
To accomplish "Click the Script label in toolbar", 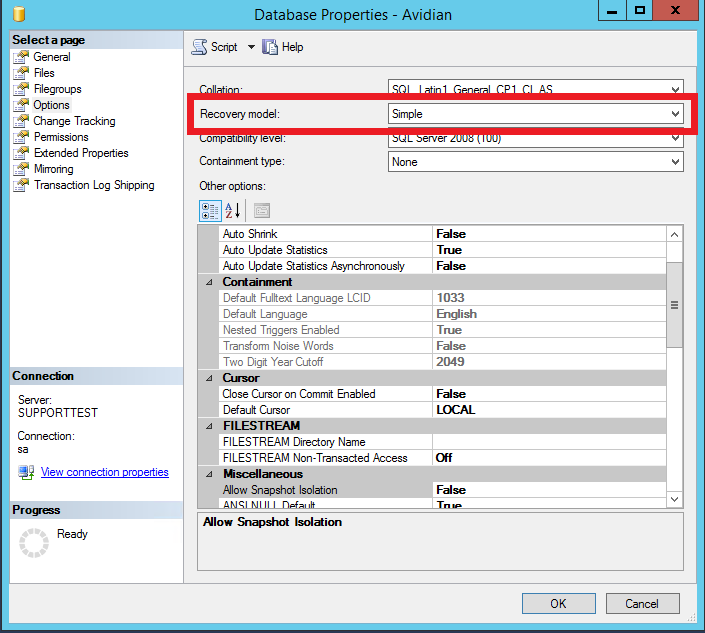I will click(224, 47).
